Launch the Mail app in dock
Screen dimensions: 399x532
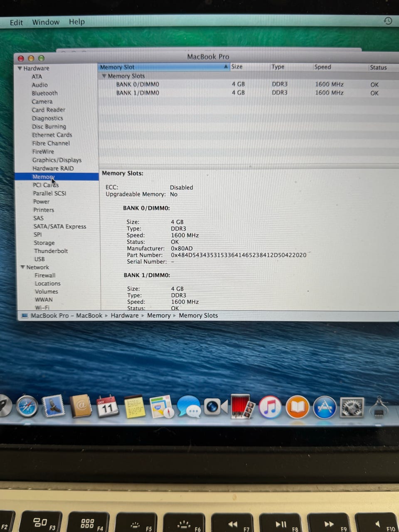pos(54,406)
